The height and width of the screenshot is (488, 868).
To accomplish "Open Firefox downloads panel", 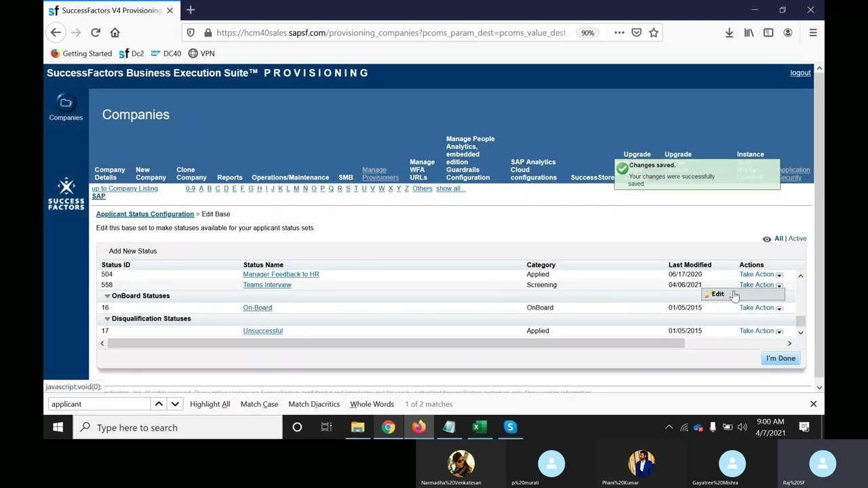I will tap(729, 33).
